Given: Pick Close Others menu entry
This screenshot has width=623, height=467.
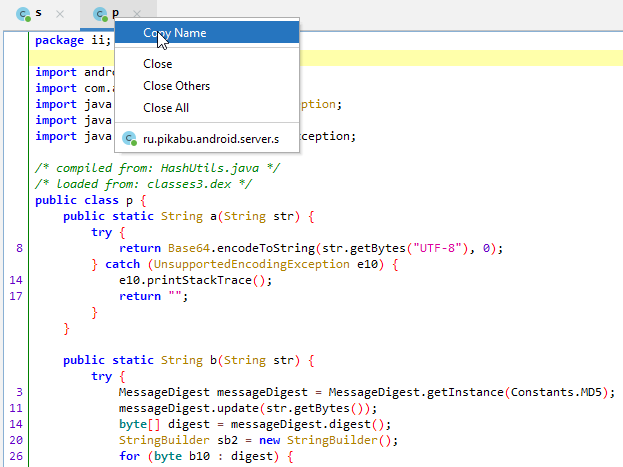Looking at the screenshot, I should (176, 86).
